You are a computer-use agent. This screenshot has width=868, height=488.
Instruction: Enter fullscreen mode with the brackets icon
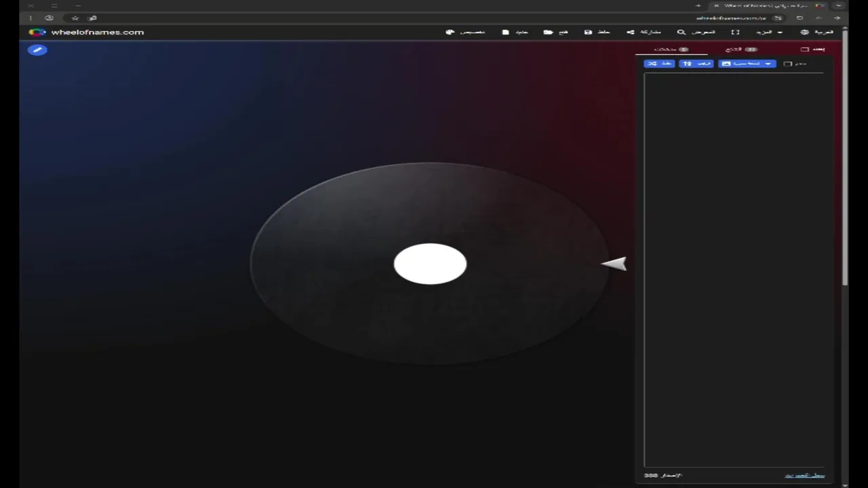(x=735, y=32)
